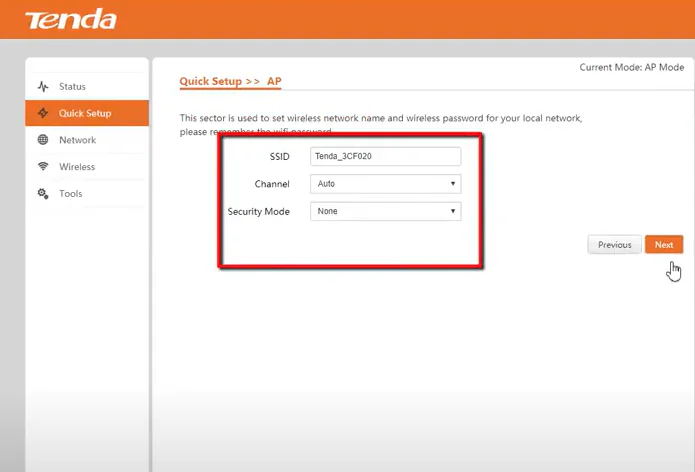Click the SSID label
This screenshot has height=472, width=695.
tap(279, 156)
